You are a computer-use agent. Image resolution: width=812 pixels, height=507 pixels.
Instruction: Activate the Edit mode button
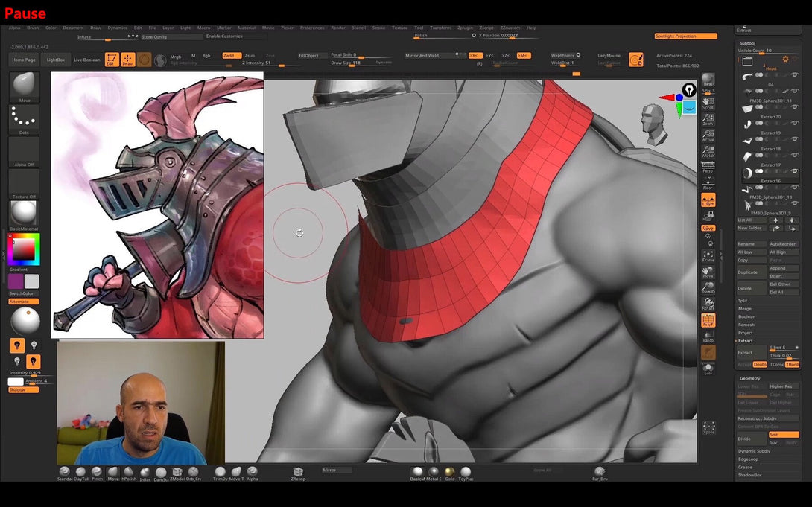[x=112, y=60]
